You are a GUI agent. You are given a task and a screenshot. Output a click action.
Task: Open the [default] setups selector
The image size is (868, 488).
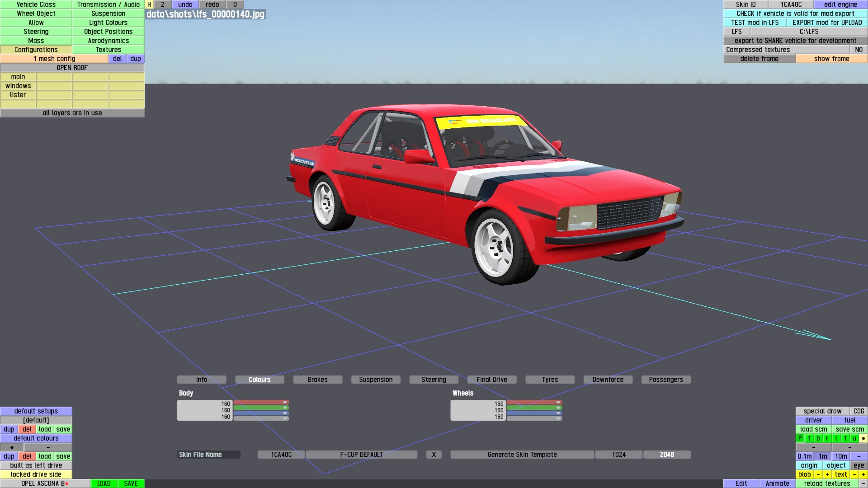(x=36, y=420)
